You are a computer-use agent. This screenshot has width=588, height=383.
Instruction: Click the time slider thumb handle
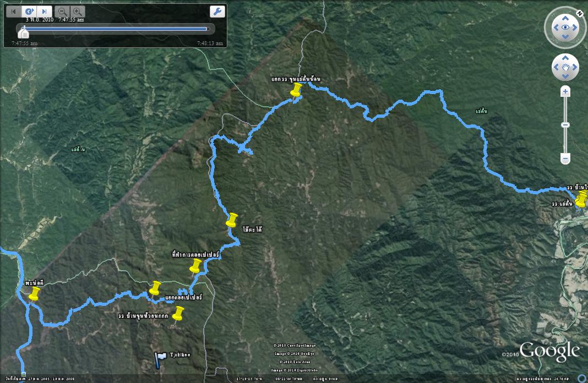tap(23, 33)
